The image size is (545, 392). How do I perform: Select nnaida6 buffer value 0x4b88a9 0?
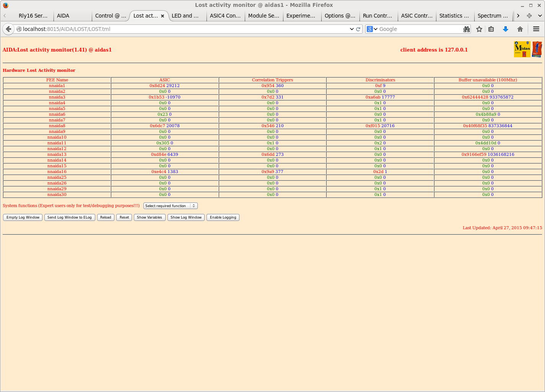488,115
